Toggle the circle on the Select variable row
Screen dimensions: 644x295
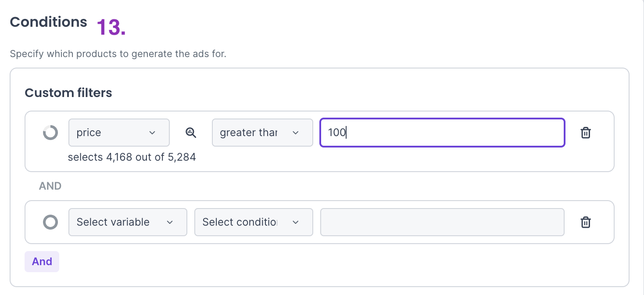[50, 222]
